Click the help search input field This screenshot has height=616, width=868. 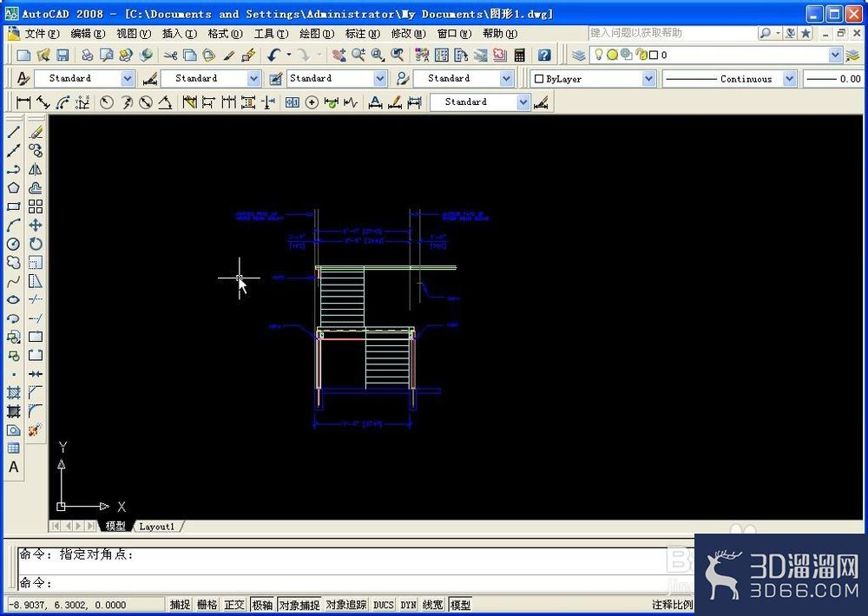coord(673,33)
